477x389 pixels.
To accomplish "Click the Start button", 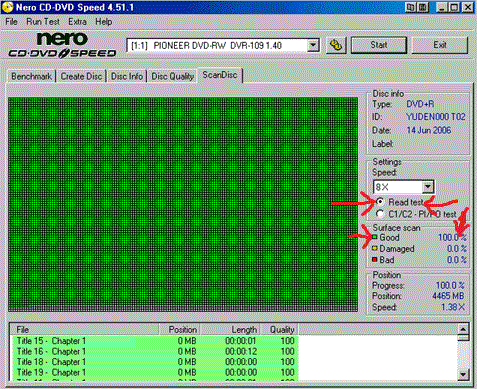I will click(379, 45).
